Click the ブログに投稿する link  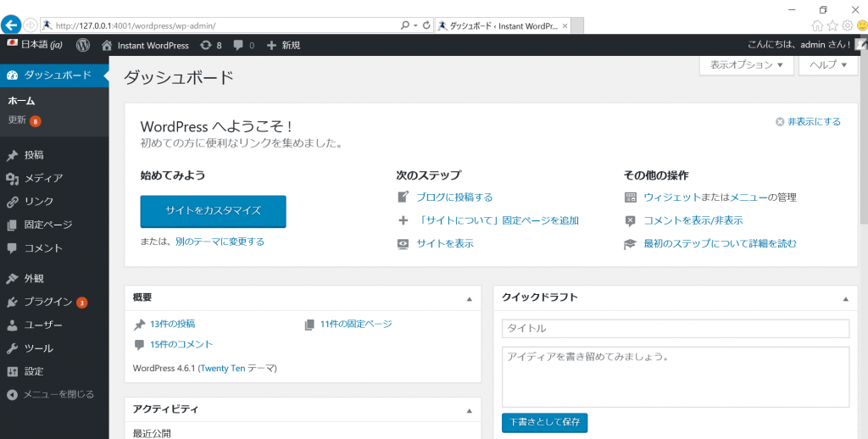pos(454,197)
